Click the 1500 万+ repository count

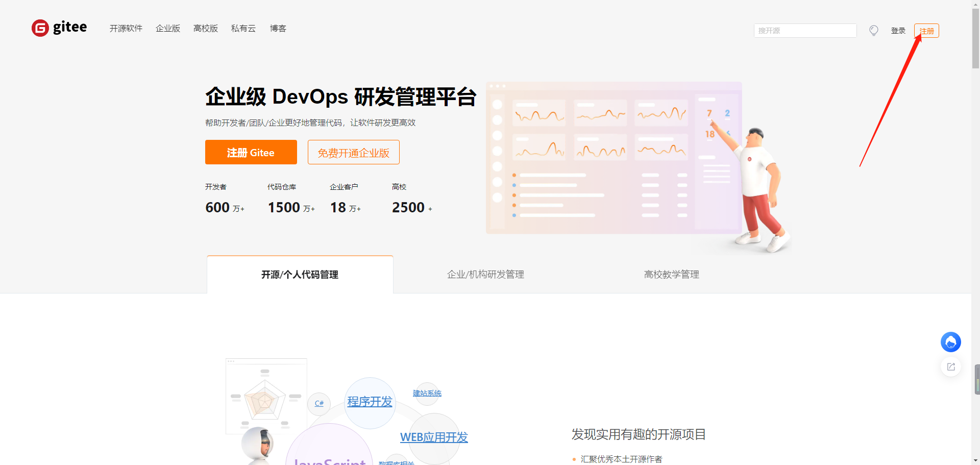(291, 207)
